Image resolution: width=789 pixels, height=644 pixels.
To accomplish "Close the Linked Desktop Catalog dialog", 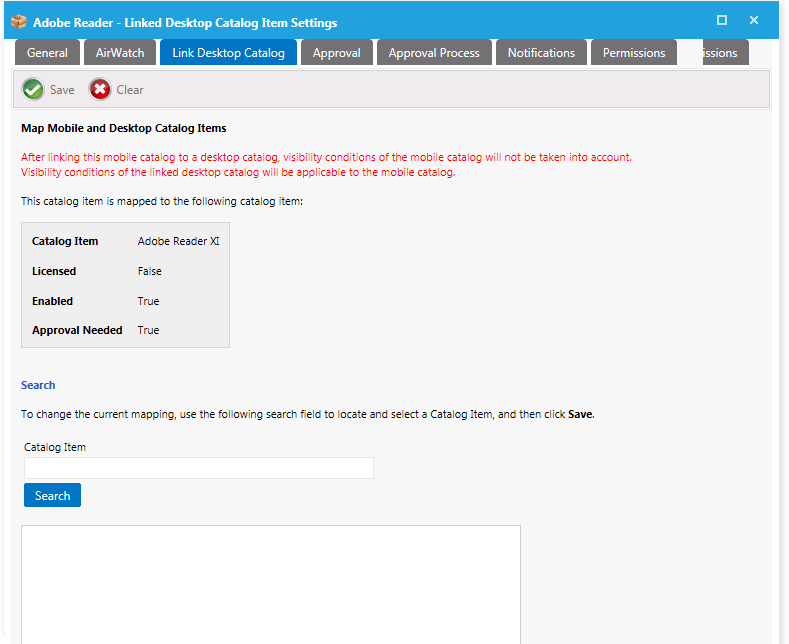I will click(x=754, y=21).
